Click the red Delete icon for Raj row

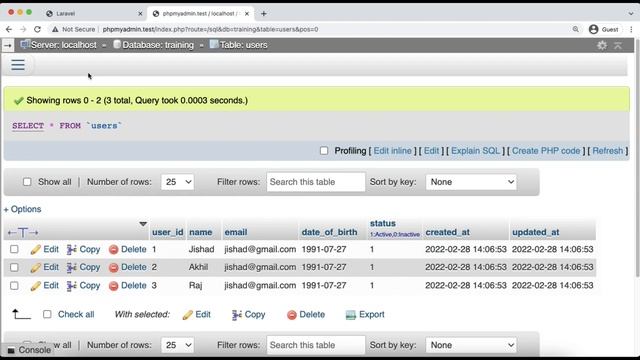click(113, 286)
